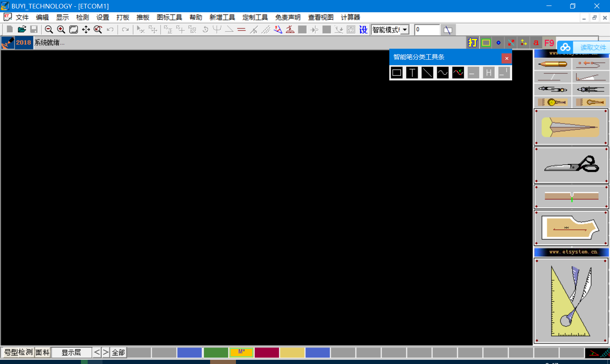
Task: Select the smart pen gold pen tool
Action: pos(552,64)
